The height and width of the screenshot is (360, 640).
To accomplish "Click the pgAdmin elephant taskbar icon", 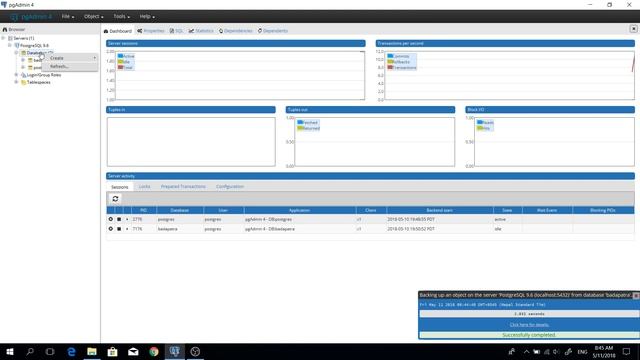I will (174, 351).
